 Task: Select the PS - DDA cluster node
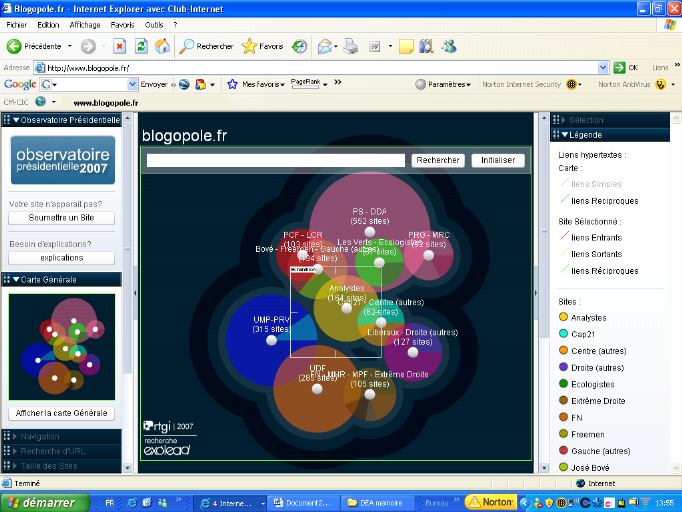point(370,231)
